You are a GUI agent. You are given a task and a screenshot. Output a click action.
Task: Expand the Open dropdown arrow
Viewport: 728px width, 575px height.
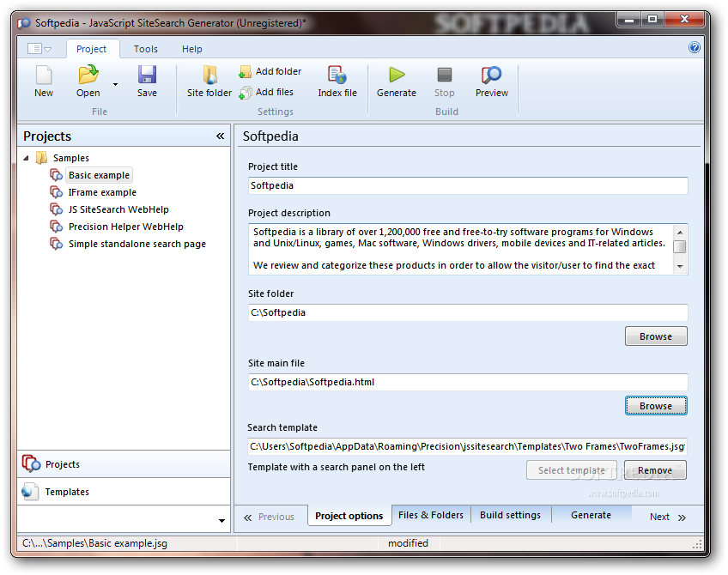coord(115,84)
